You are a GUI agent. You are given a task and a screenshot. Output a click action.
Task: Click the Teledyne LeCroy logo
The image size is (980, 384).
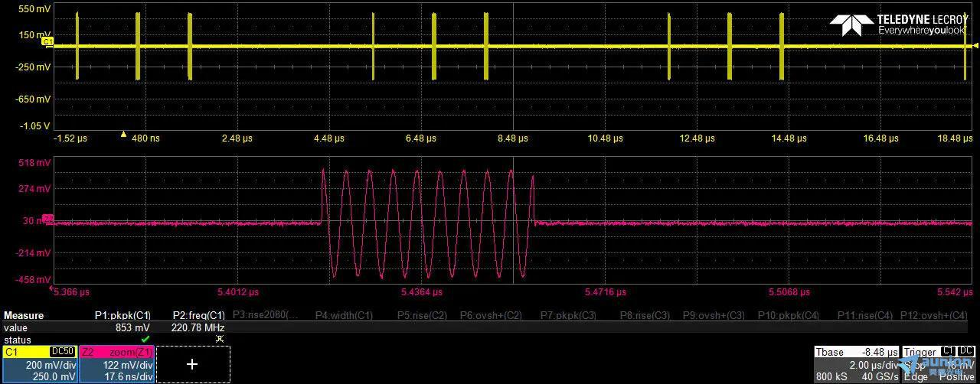898,24
